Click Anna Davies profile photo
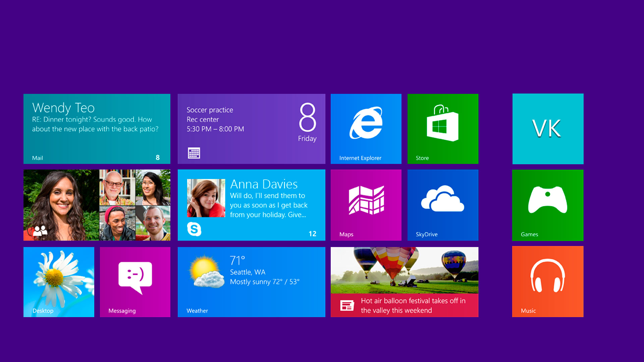Viewport: 644px width, 362px height. [206, 198]
